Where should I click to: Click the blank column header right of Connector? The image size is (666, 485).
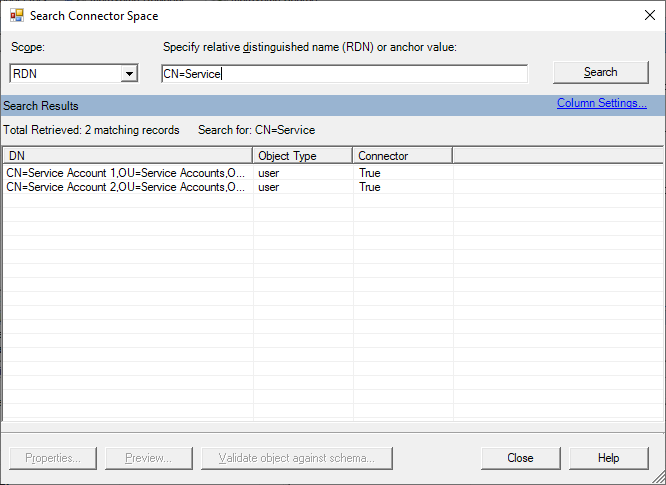point(556,156)
